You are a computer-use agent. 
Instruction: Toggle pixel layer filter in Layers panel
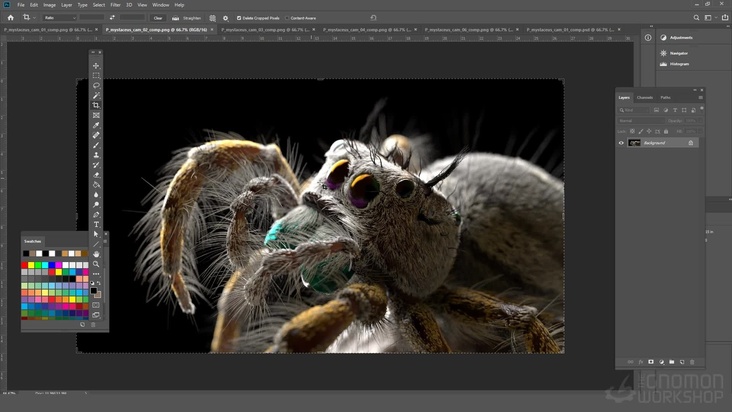pos(656,110)
